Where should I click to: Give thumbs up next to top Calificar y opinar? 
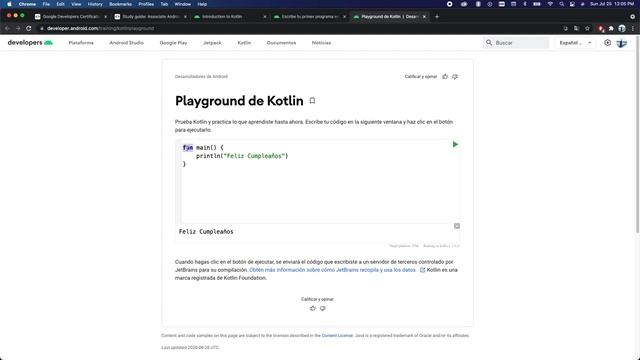pos(445,76)
